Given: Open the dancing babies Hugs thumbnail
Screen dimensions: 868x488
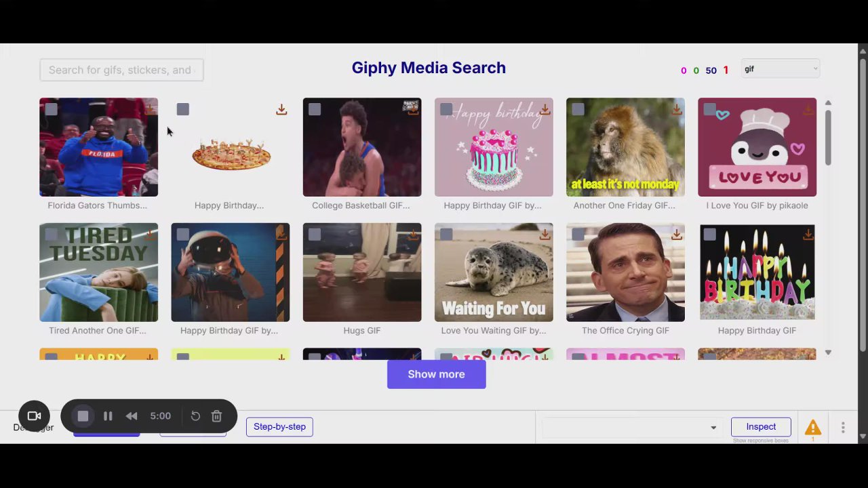Looking at the screenshot, I should pos(361,272).
